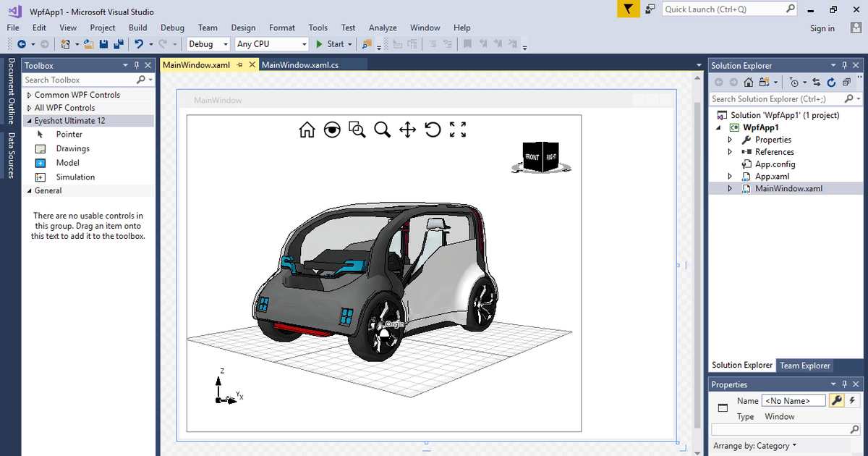Open the Debug configuration dropdown
The height and width of the screenshot is (456, 868).
point(225,44)
